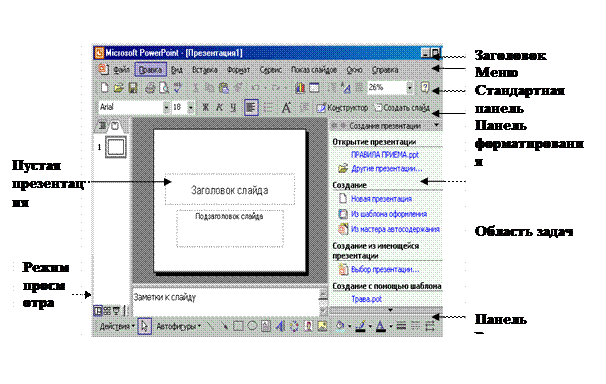This screenshot has height=384, width=606.
Task: Switch to Normal view button
Action: (98, 311)
